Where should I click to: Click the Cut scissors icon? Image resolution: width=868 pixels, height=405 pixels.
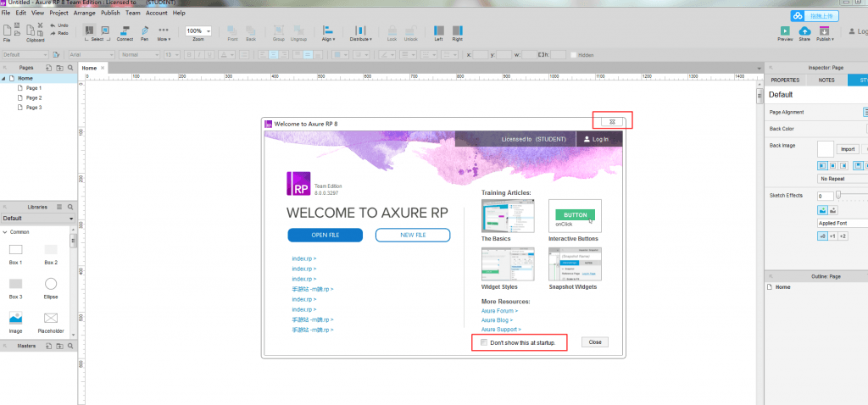click(40, 25)
